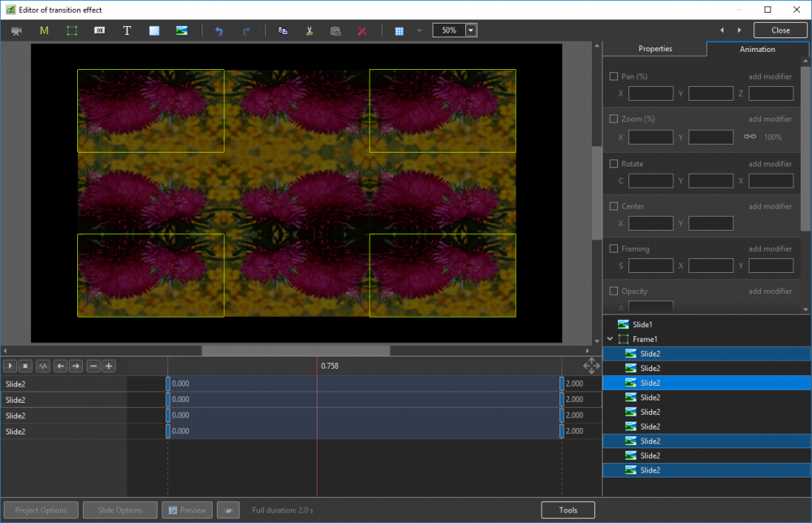Click add modifier link for Zoom
Viewport: 812px width, 523px height.
(770, 119)
